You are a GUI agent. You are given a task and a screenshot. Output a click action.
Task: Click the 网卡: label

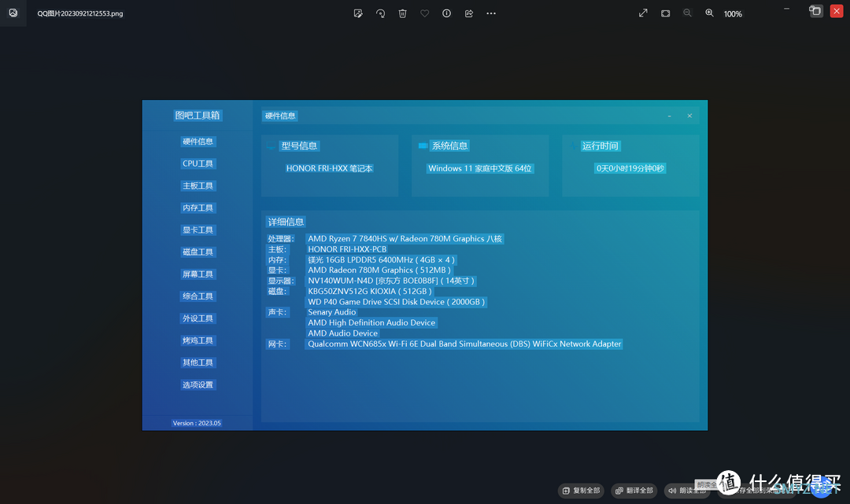[x=277, y=344]
